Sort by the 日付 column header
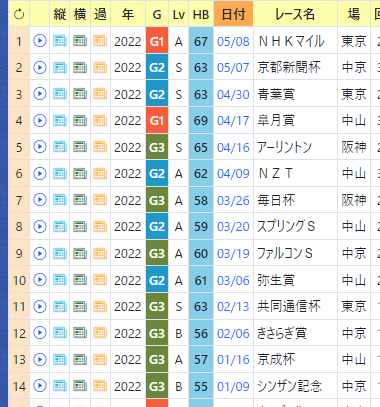This screenshot has height=407, width=380. [x=233, y=14]
